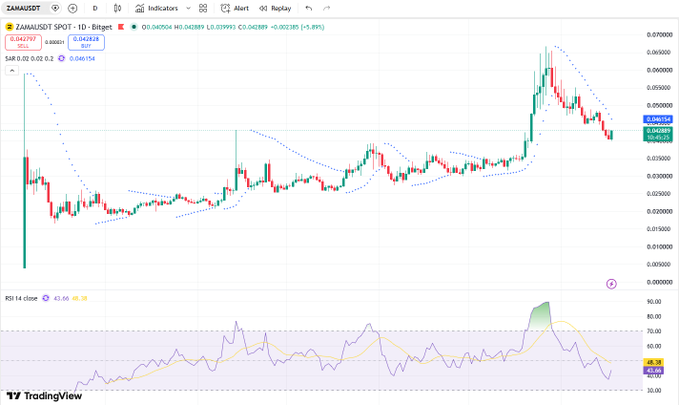Start bar Replay mode

275,8
